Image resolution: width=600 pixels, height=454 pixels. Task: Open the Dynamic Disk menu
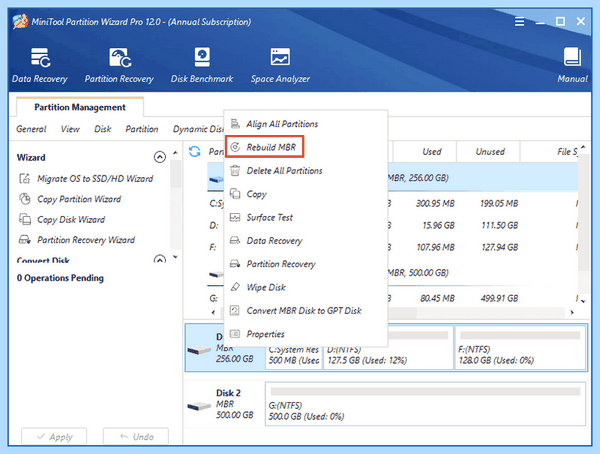(198, 129)
